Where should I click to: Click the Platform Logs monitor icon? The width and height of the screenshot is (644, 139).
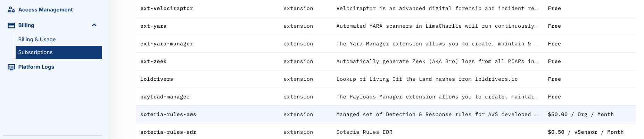point(11,67)
